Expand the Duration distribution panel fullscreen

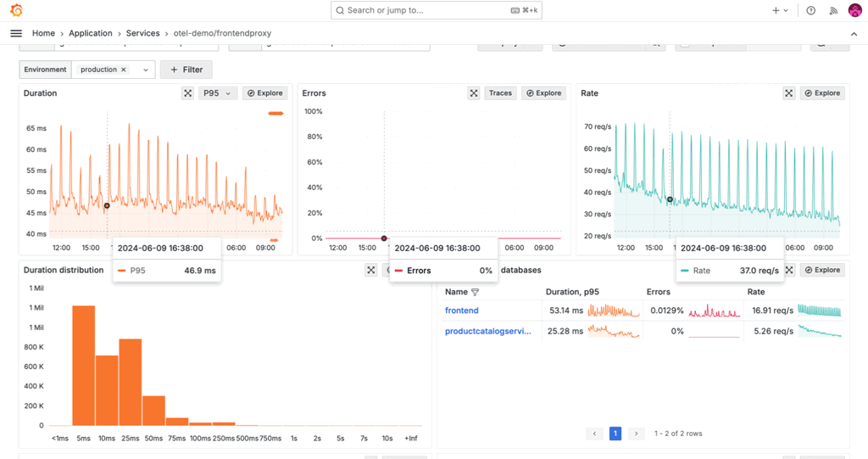coord(371,270)
